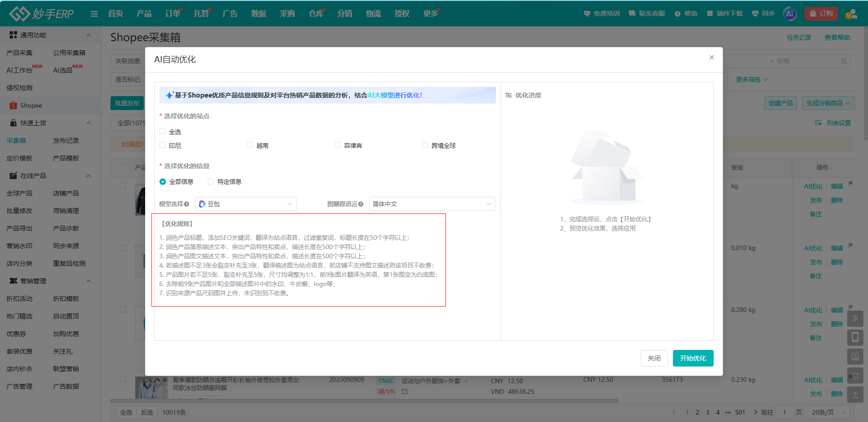868x422 pixels.
Task: Click the expand arrows icon in floating toolbar
Action: [x=855, y=318]
